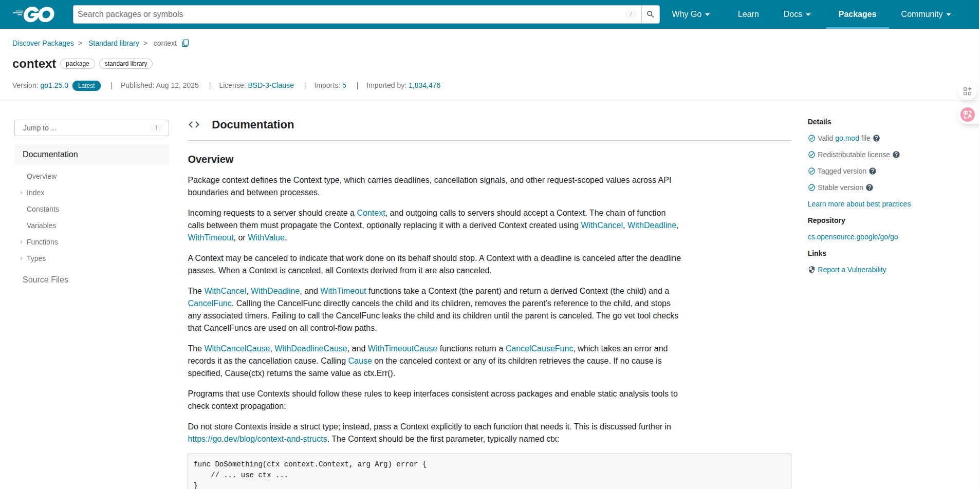Screen dimensions: 980x489
Task: Click the help icon beside Valid go.mod file
Action: click(876, 138)
